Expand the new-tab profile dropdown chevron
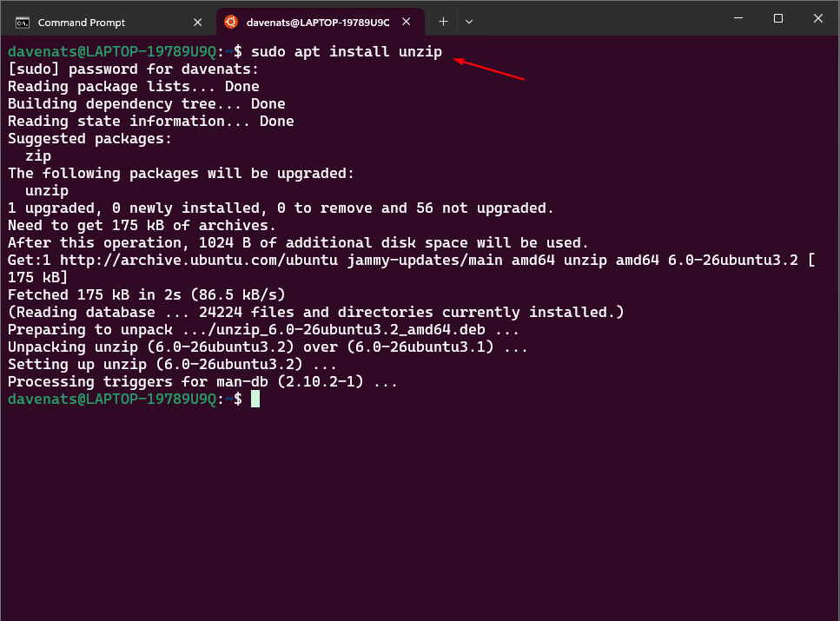Image resolution: width=840 pixels, height=621 pixels. click(x=469, y=21)
